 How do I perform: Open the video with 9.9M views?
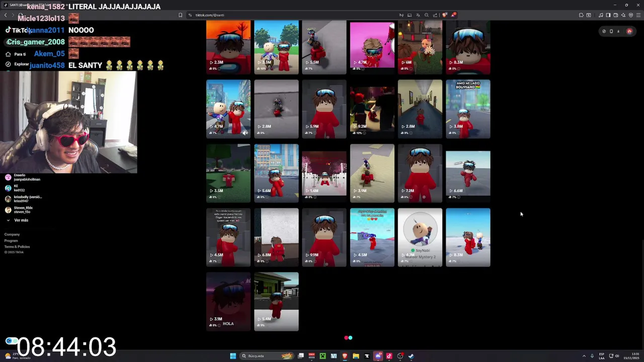tap(324, 237)
